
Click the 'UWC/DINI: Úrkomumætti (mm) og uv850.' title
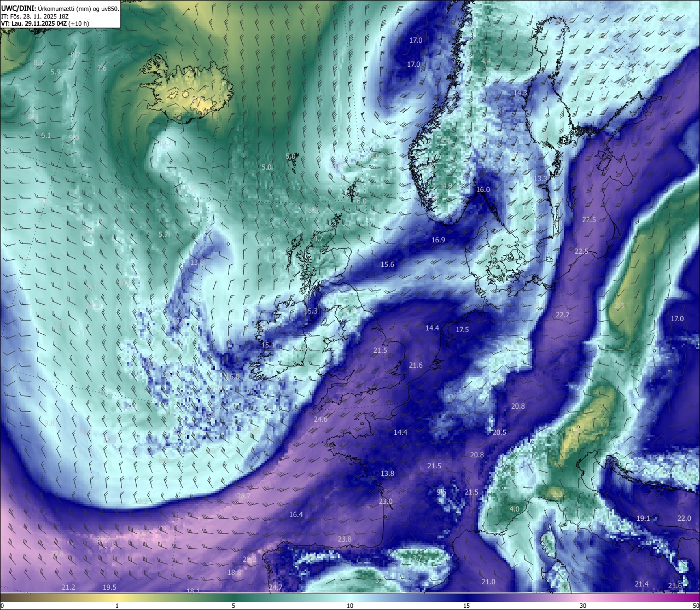[60, 9]
